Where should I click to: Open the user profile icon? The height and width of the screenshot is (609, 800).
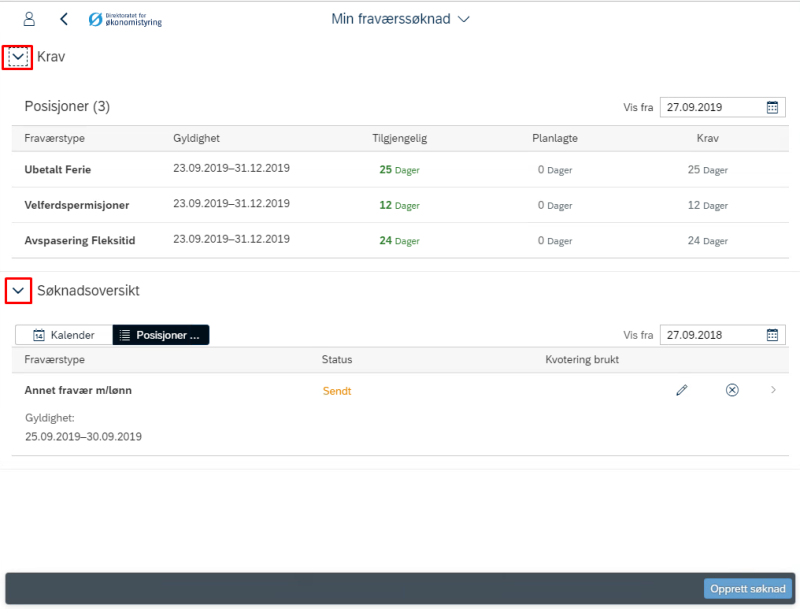tap(30, 19)
